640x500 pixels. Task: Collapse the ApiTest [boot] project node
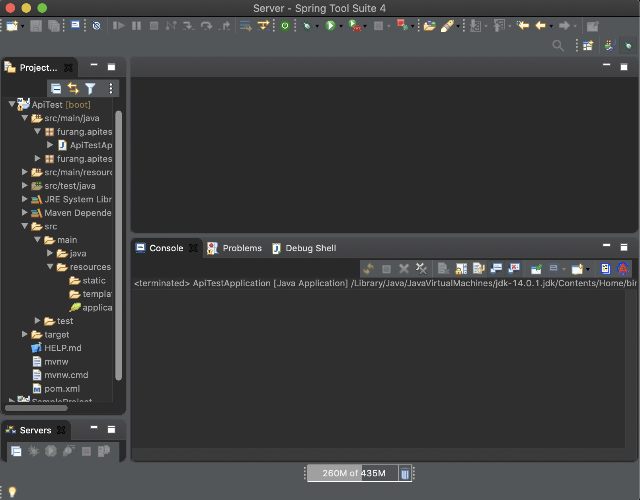(12, 104)
